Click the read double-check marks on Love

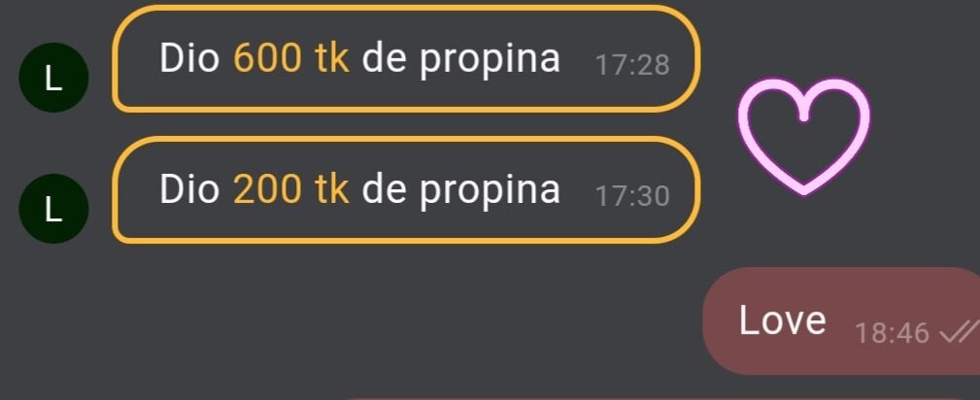pyautogui.click(x=960, y=332)
